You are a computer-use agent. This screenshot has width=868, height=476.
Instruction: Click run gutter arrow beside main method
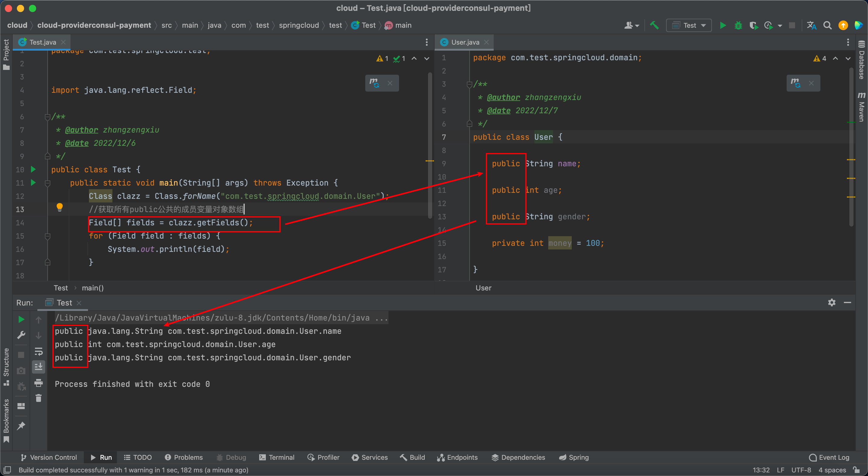(x=33, y=183)
